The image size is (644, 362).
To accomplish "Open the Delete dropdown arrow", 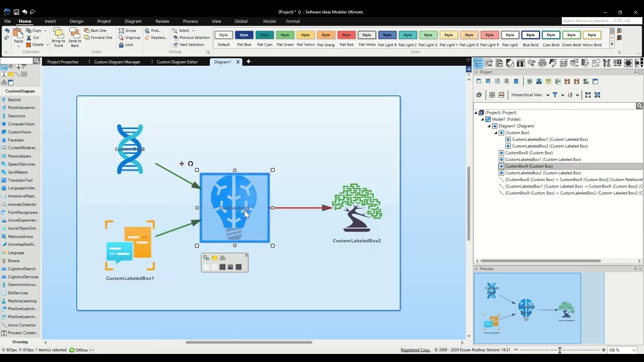I will pyautogui.click(x=47, y=45).
